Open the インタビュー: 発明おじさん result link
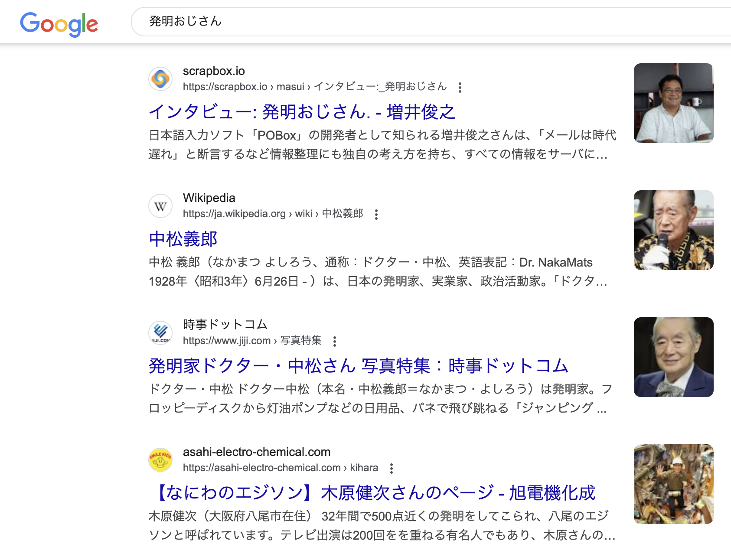Screen dimensions: 731x560 pyautogui.click(x=302, y=112)
